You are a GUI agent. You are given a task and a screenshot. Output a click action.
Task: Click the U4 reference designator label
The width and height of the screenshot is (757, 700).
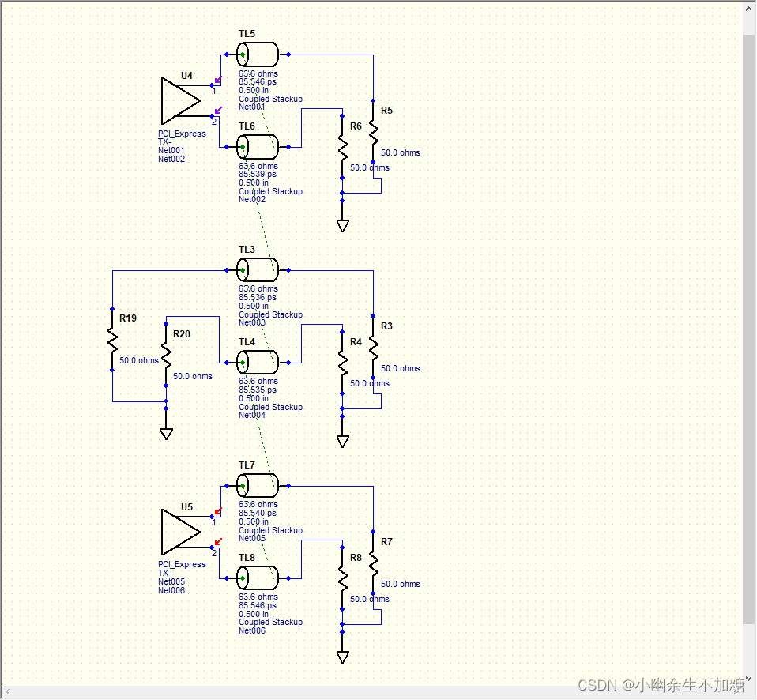pos(186,76)
